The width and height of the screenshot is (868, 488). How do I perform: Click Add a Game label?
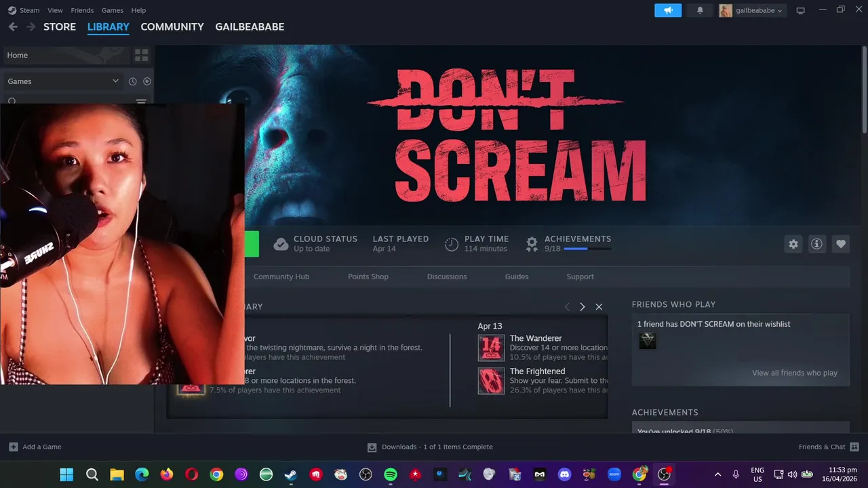42,447
